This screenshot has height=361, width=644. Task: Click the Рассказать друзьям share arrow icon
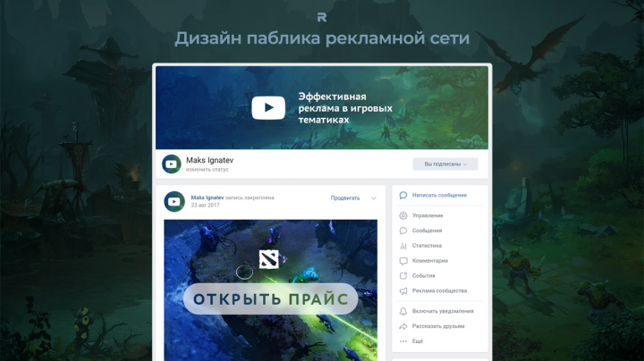point(403,326)
